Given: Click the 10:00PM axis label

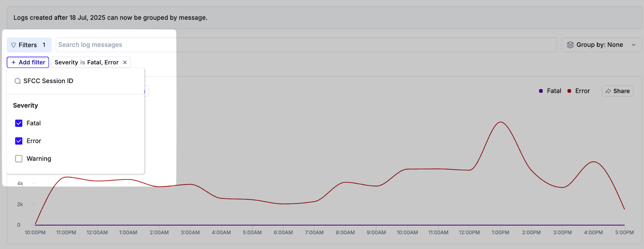Looking at the screenshot, I should [x=35, y=232].
